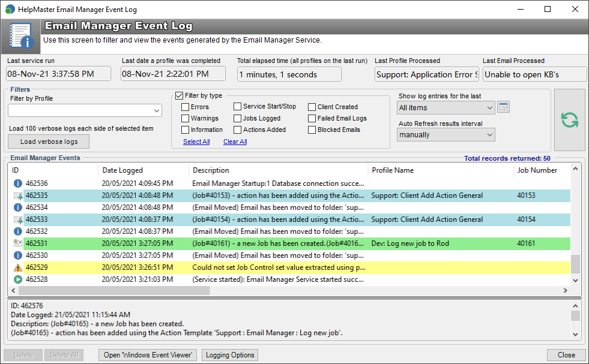Click the Total elapsed time field

289,74
